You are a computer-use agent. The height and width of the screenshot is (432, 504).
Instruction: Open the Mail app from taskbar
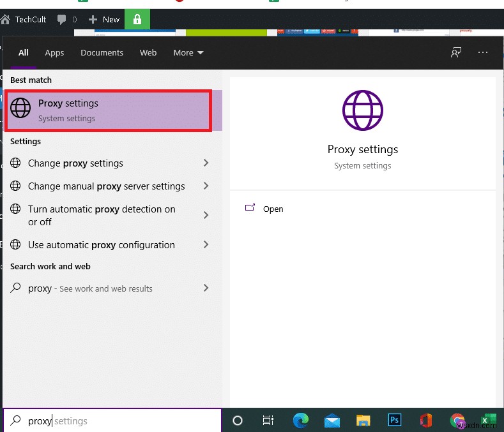pyautogui.click(x=332, y=421)
